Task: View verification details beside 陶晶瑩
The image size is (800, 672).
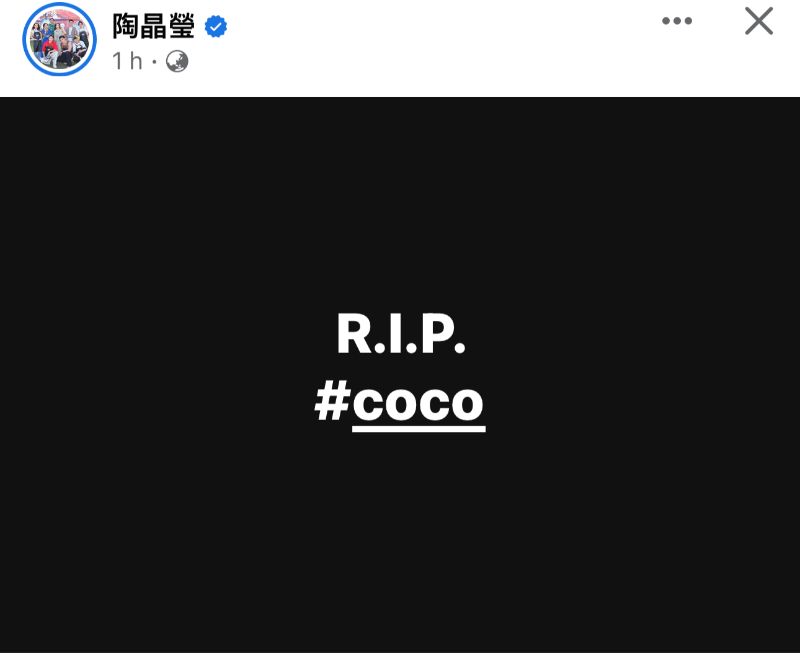Action: coord(216,27)
